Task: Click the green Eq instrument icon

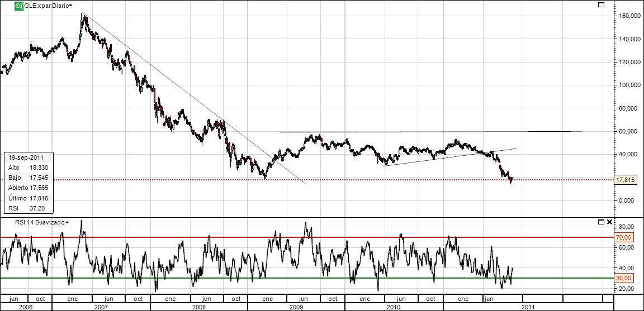Action: click(19, 6)
